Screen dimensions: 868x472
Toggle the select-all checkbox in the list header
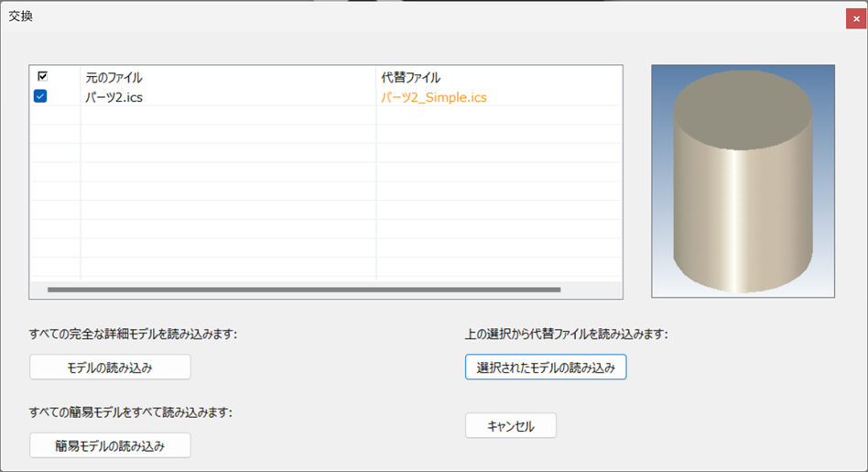(42, 77)
